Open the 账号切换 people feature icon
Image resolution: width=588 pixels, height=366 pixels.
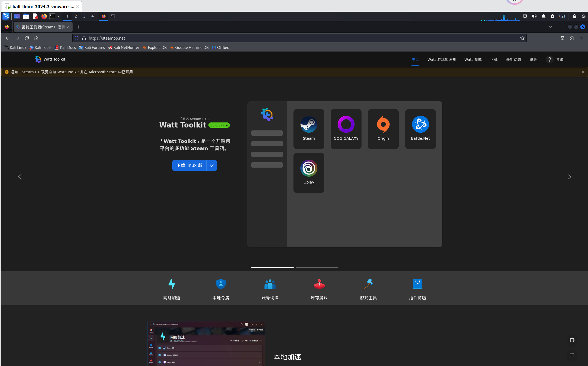coord(270,284)
